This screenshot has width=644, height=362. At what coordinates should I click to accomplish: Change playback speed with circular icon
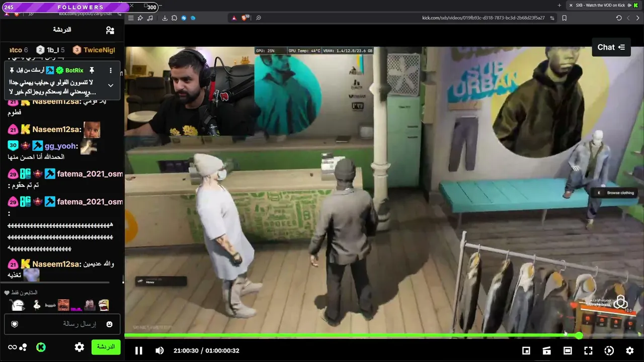(x=609, y=350)
